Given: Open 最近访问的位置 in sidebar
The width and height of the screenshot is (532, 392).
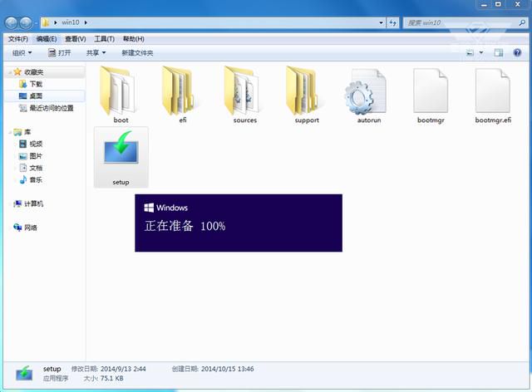Looking at the screenshot, I should point(47,108).
